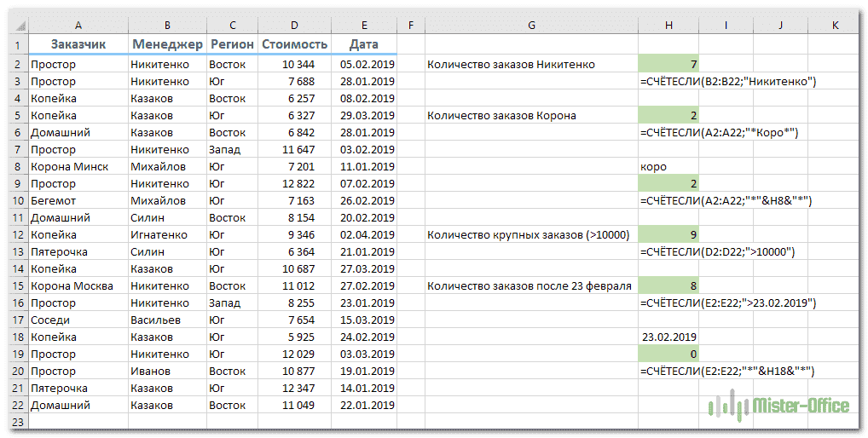Click the select-all corner triangle
868x438 pixels.
(x=18, y=26)
